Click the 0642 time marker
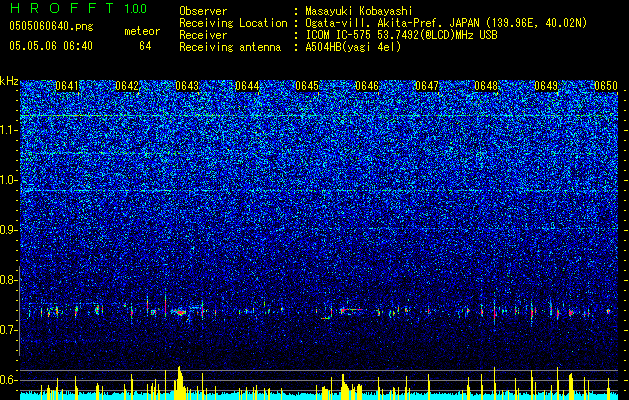 click(127, 86)
